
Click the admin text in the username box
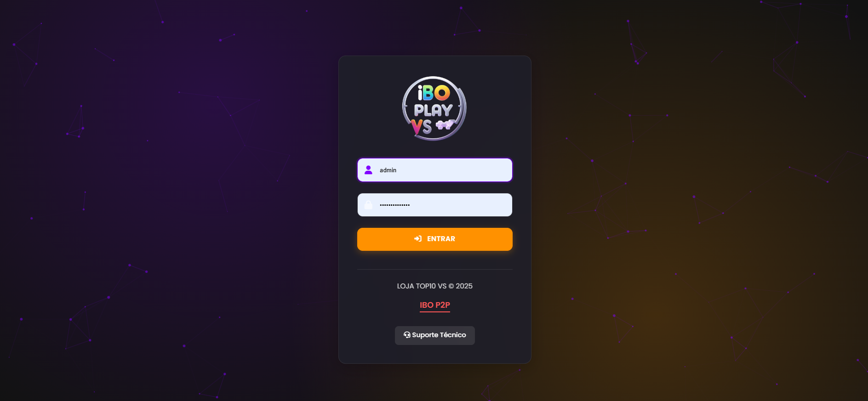pyautogui.click(x=388, y=170)
